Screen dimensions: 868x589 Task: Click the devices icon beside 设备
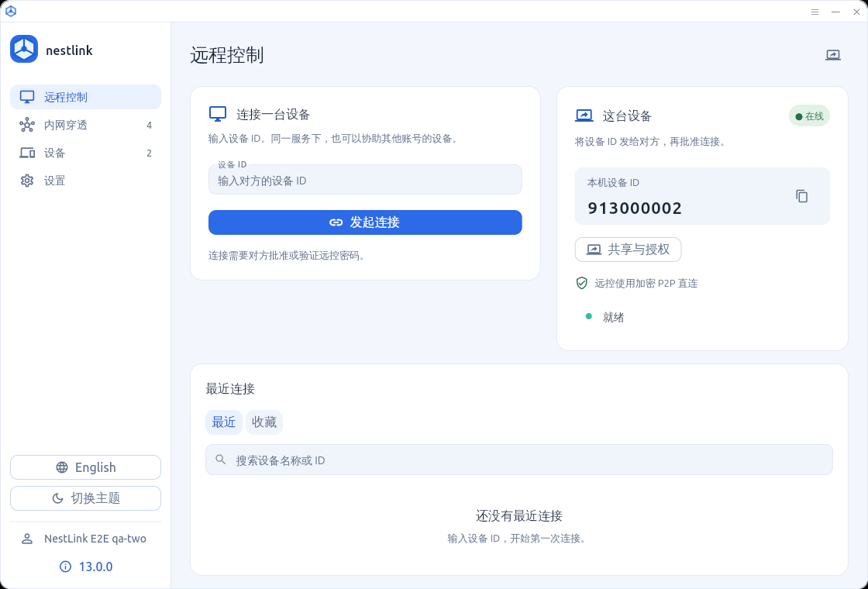27,153
